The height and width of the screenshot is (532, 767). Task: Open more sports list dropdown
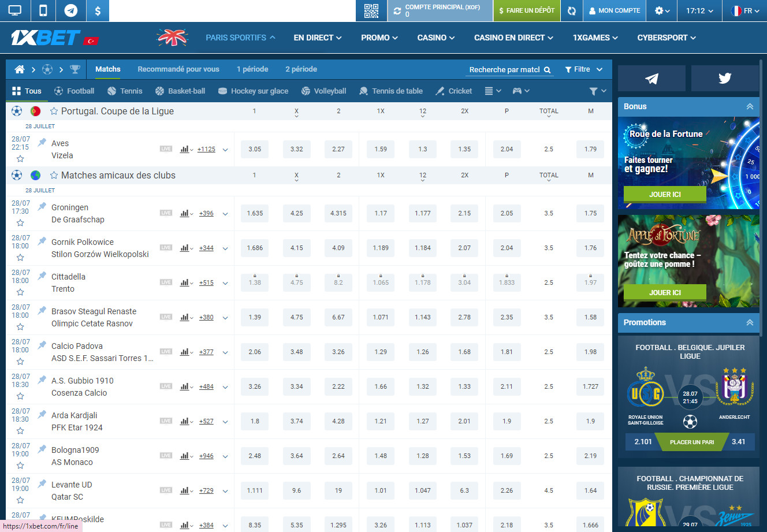pyautogui.click(x=493, y=91)
